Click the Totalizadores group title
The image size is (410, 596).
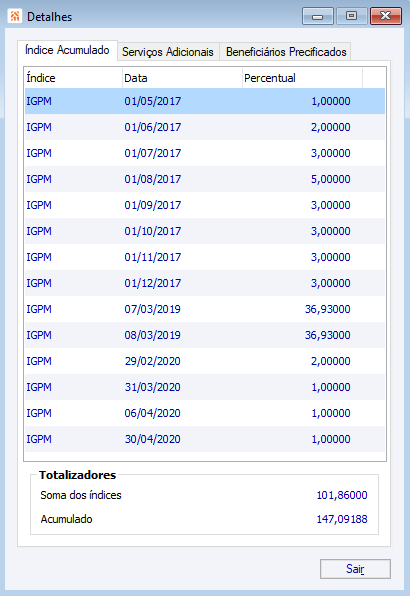point(78,475)
